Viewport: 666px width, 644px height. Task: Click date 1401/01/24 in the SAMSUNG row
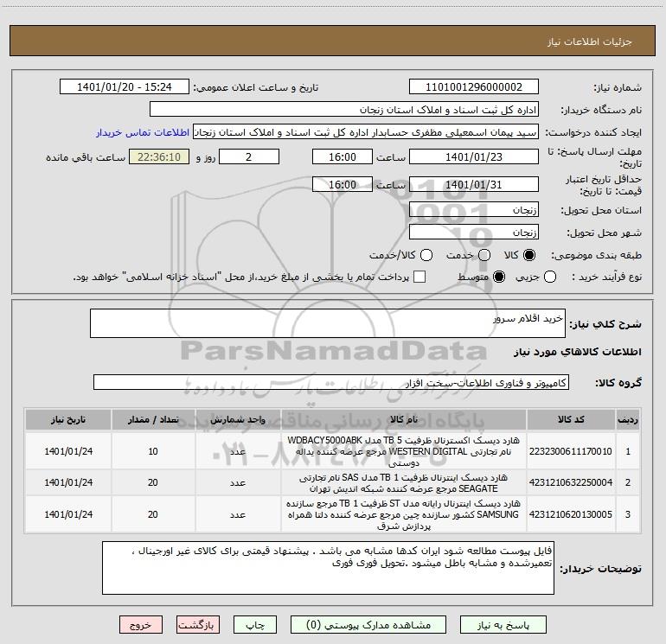68,514
